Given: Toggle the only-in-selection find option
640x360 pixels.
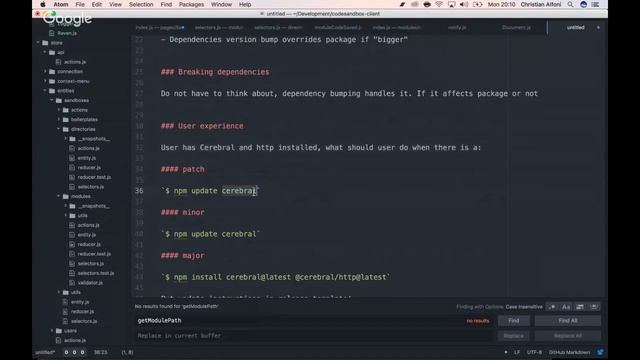Looking at the screenshot, I should pos(580,307).
